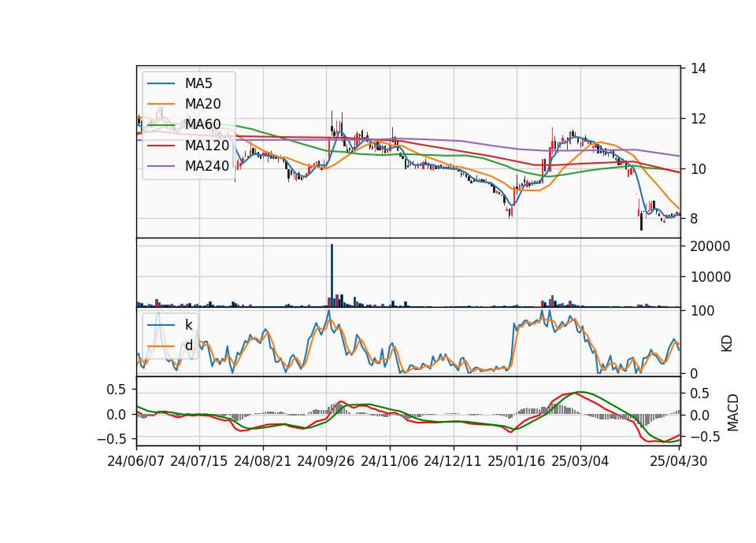Viewport: 756px width, 543px height.
Task: Click the MA5 legend label
Action: (x=198, y=83)
